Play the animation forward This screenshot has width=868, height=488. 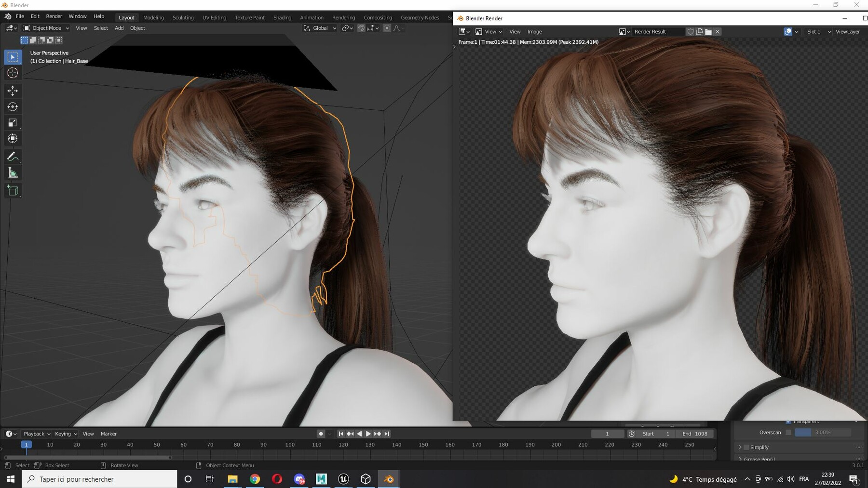click(368, 434)
